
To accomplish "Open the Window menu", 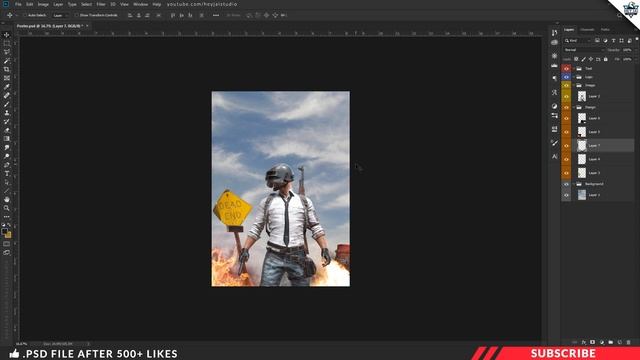I will point(140,4).
